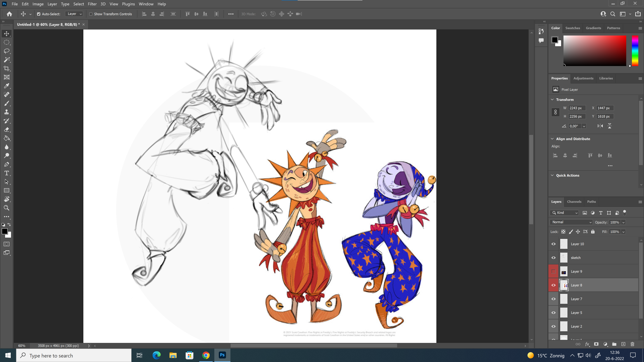The image size is (644, 362).
Task: Select the Lasso tool
Action: [x=7, y=51]
